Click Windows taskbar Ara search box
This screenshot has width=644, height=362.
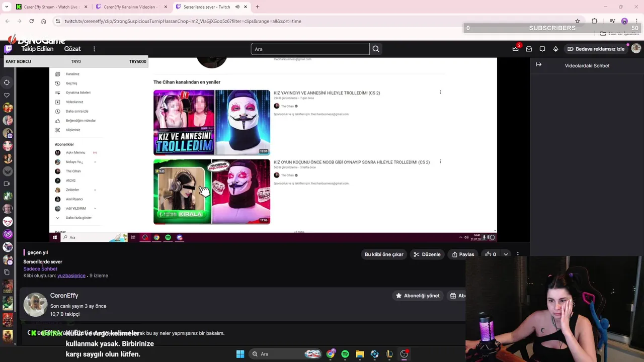click(286, 354)
